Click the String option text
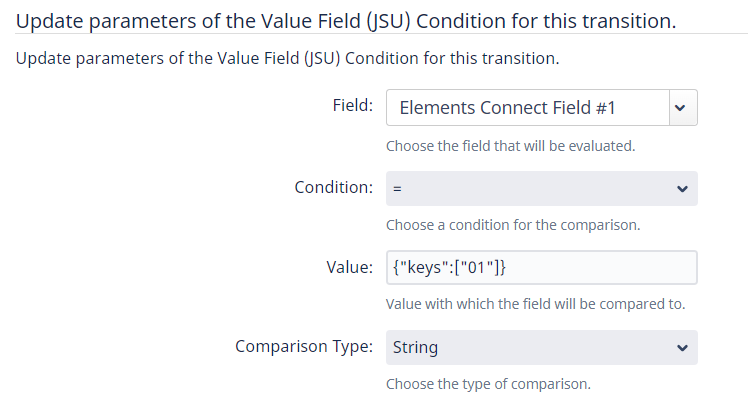Viewport: 748px width, 399px height. tap(415, 347)
